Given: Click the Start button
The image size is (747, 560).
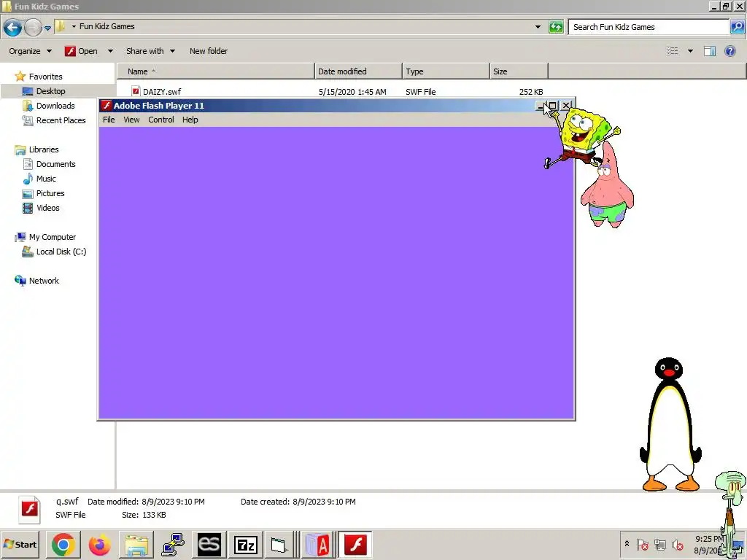Looking at the screenshot, I should tap(20, 544).
